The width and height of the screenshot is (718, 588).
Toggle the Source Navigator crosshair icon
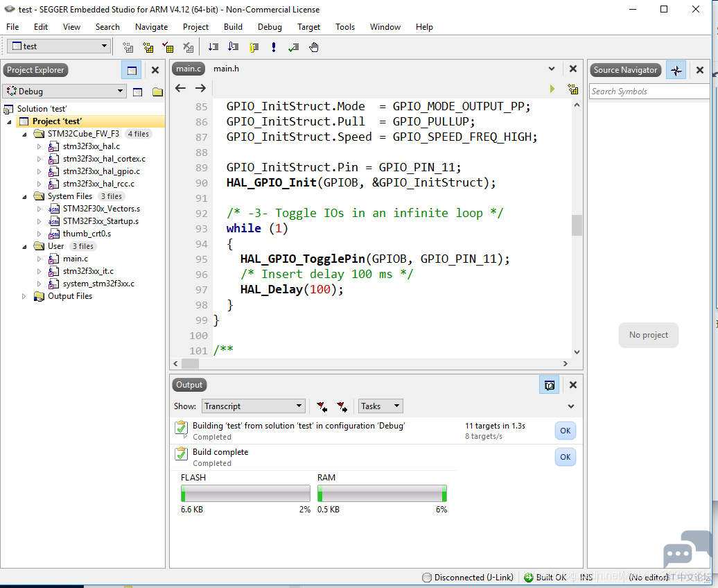pyautogui.click(x=676, y=70)
